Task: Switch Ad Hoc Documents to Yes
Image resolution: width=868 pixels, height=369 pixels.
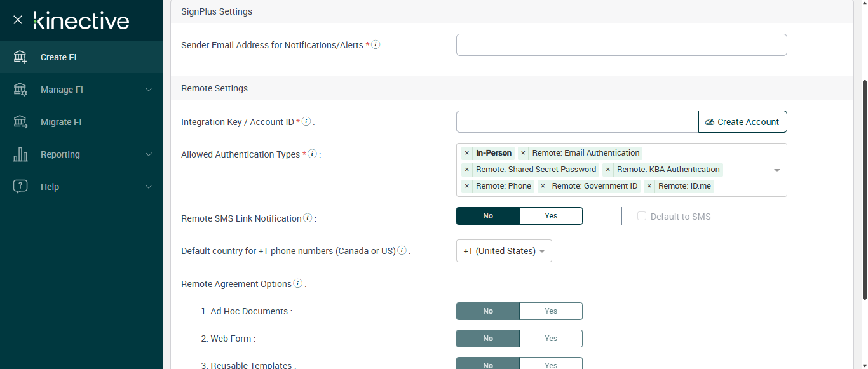Action: [550, 311]
